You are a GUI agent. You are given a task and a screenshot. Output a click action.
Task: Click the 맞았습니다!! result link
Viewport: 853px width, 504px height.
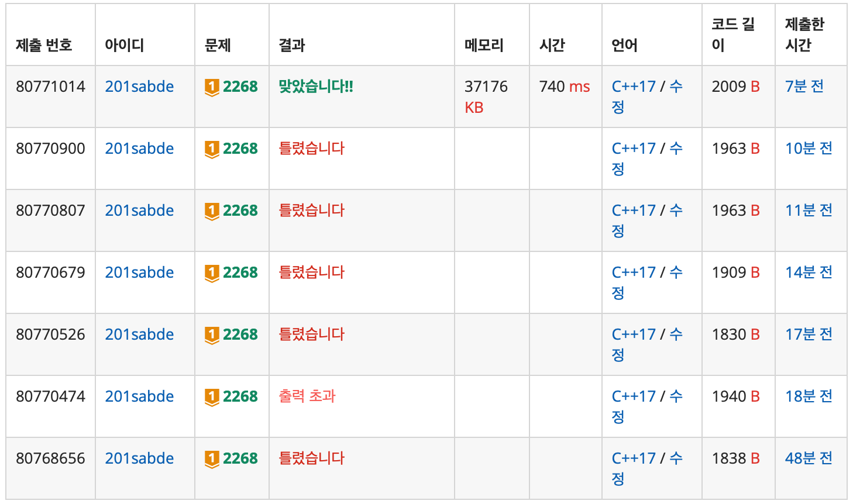(317, 87)
